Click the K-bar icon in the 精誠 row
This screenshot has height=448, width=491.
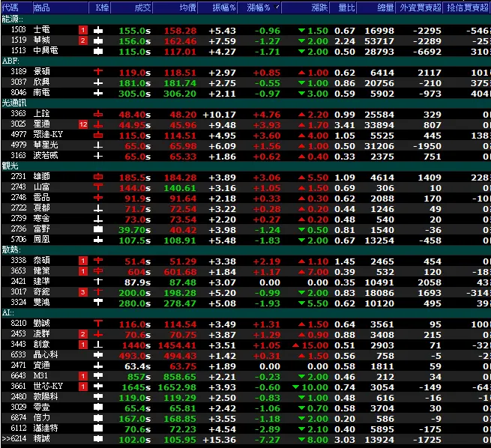point(98,439)
